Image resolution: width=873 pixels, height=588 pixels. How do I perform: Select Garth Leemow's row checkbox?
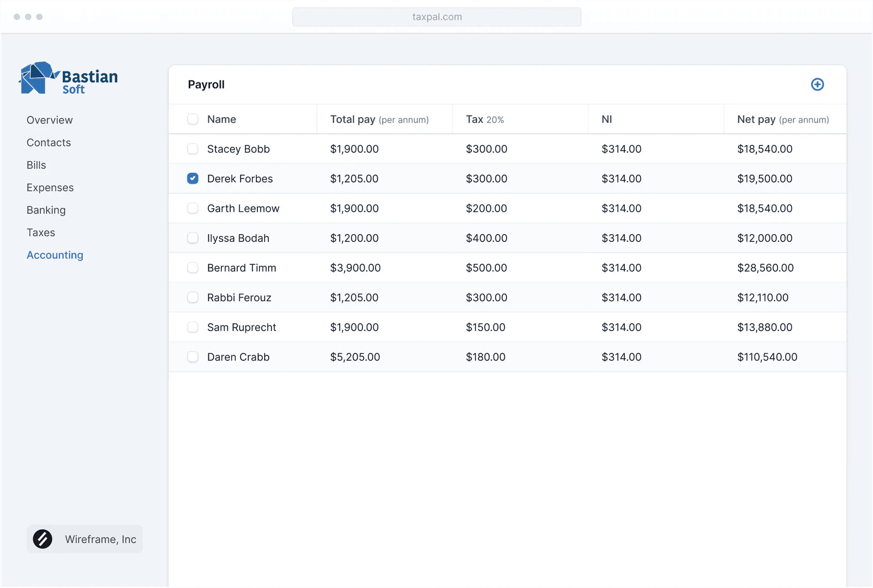pyautogui.click(x=193, y=208)
